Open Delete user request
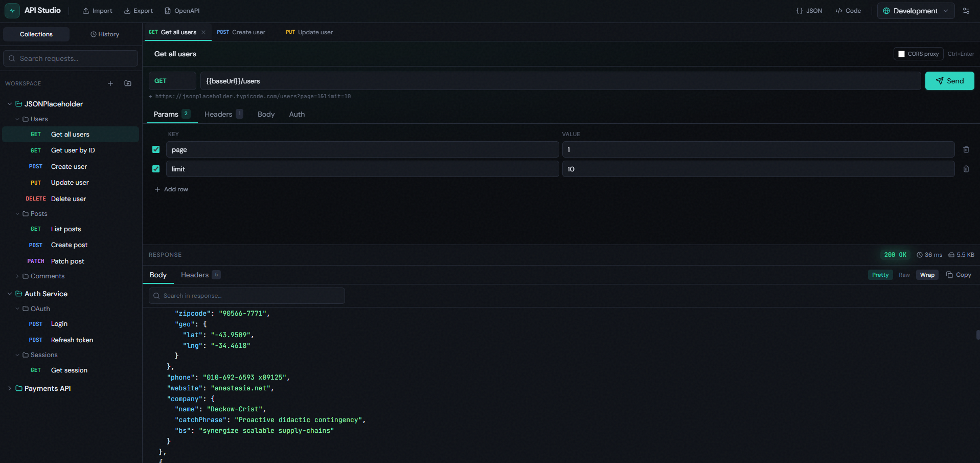Image resolution: width=980 pixels, height=463 pixels. pos(71,199)
